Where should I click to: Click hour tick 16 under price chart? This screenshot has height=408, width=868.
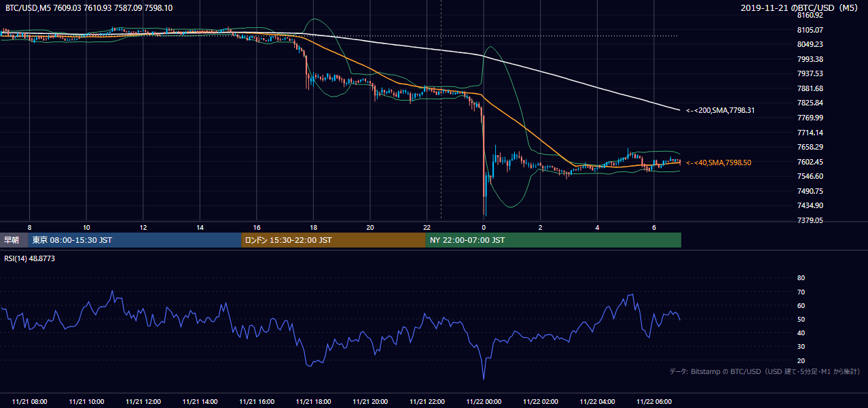tap(257, 226)
